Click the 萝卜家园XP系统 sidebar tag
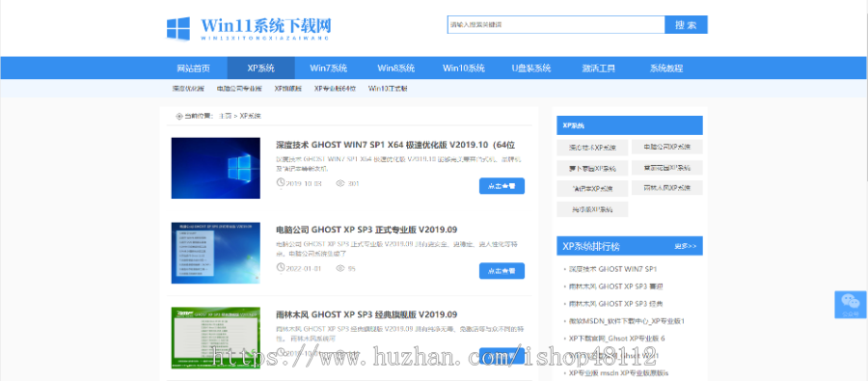The height and width of the screenshot is (381, 868). point(592,168)
